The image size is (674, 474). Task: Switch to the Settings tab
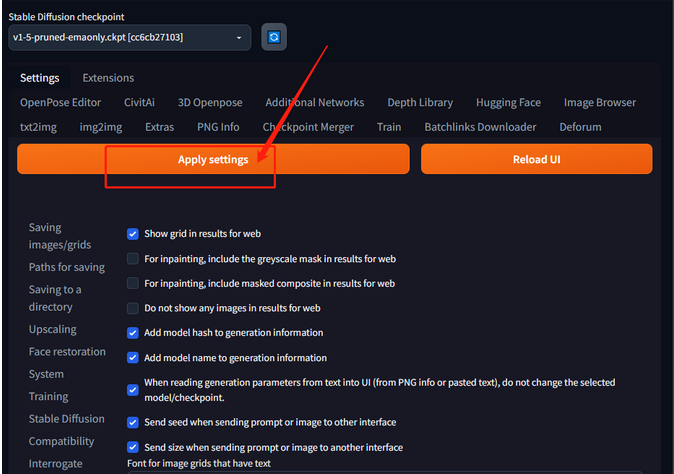[40, 78]
